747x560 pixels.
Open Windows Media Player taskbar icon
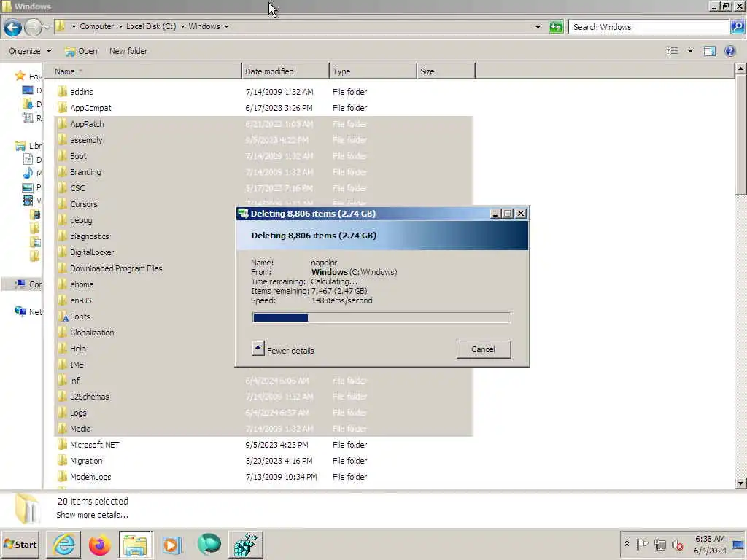pos(172,544)
